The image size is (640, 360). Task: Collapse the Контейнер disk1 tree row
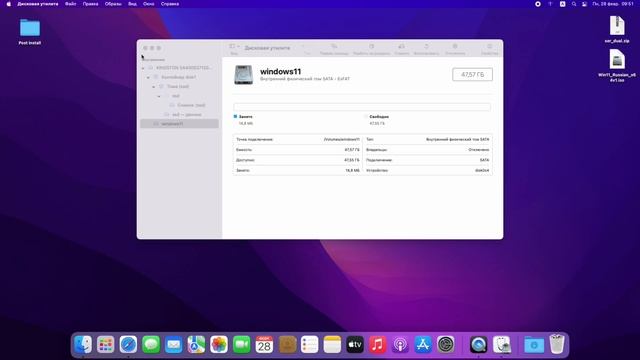tap(149, 77)
